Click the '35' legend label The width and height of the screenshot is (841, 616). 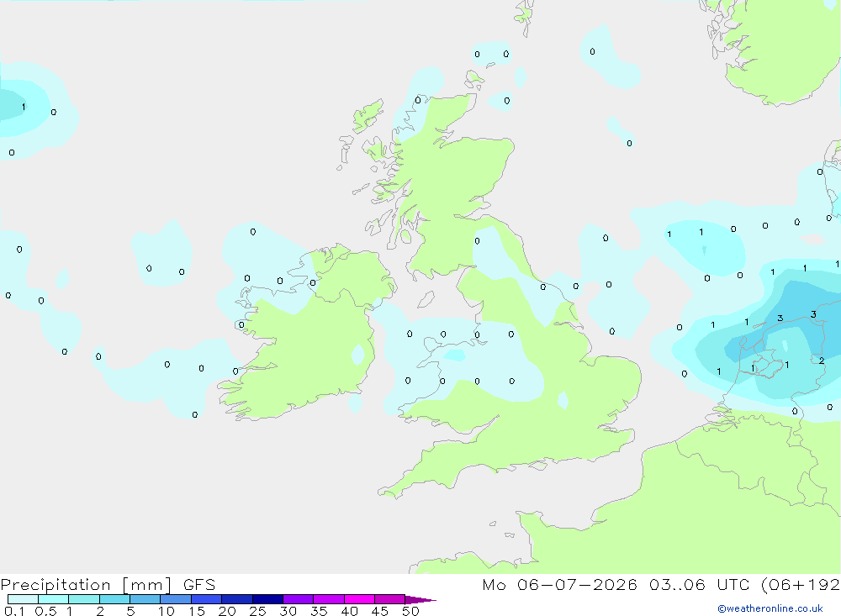tap(319, 611)
